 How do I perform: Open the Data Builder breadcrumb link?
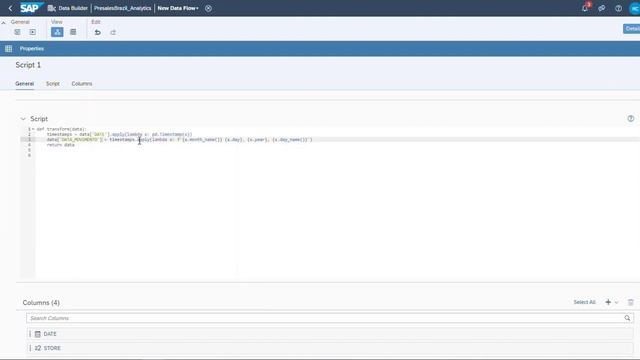(x=73, y=8)
